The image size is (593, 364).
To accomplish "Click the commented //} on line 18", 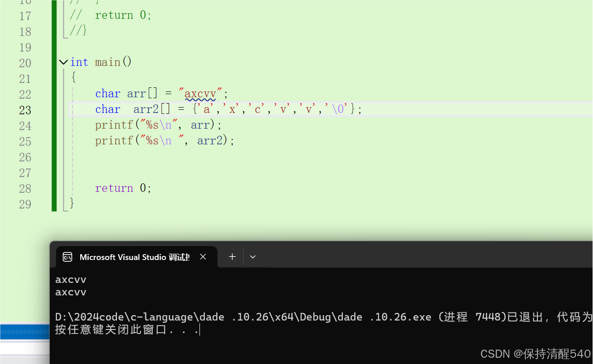I will coord(78,30).
